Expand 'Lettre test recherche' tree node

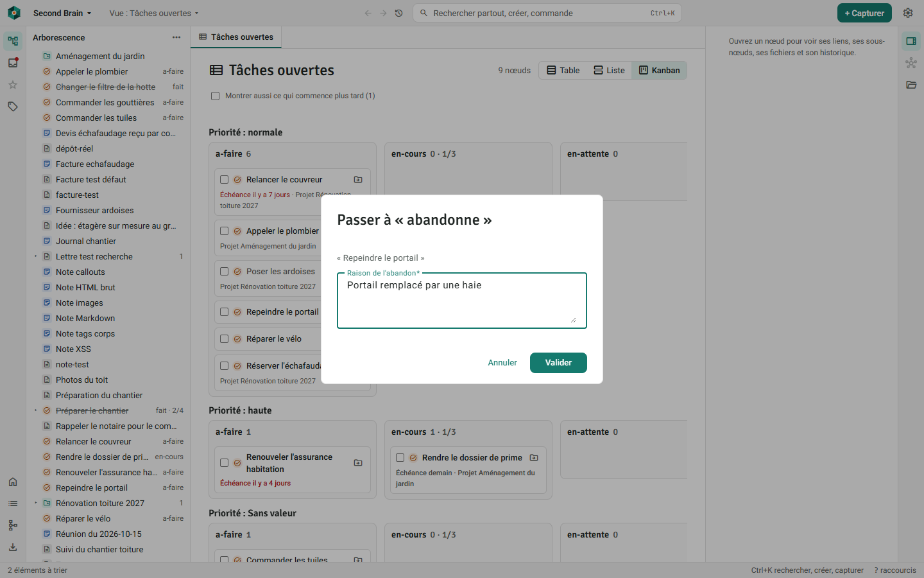[36, 256]
